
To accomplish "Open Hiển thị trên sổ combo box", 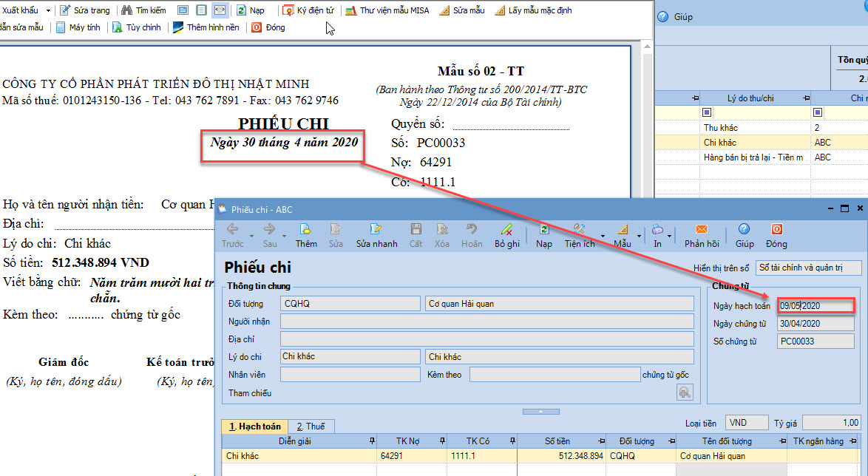I will (x=809, y=268).
